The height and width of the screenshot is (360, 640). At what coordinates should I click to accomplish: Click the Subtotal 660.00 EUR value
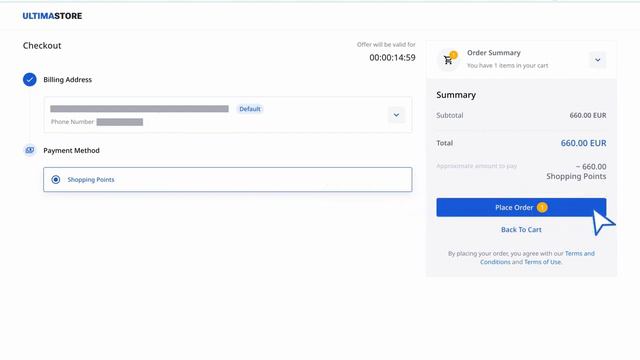588,116
